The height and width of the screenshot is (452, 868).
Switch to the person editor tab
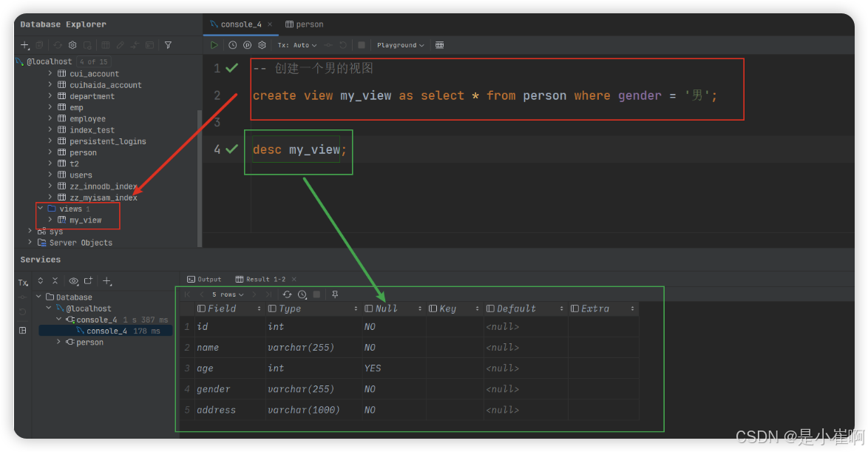(x=305, y=24)
